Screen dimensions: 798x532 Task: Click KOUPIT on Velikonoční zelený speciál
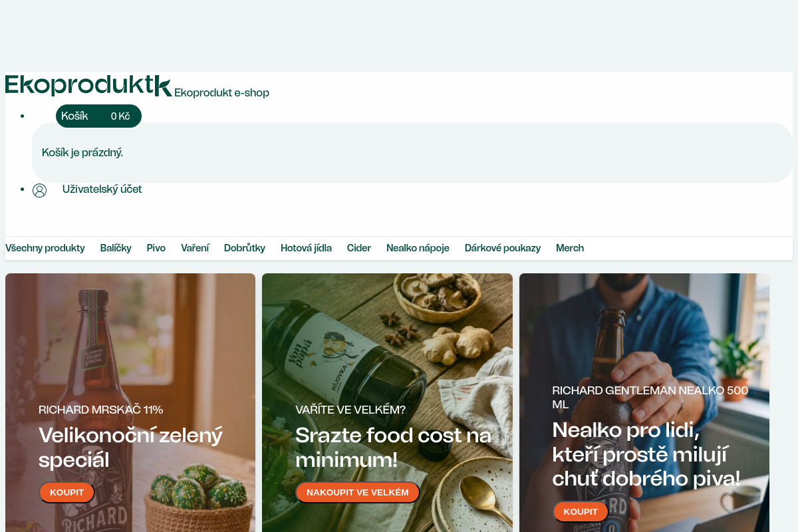point(66,492)
